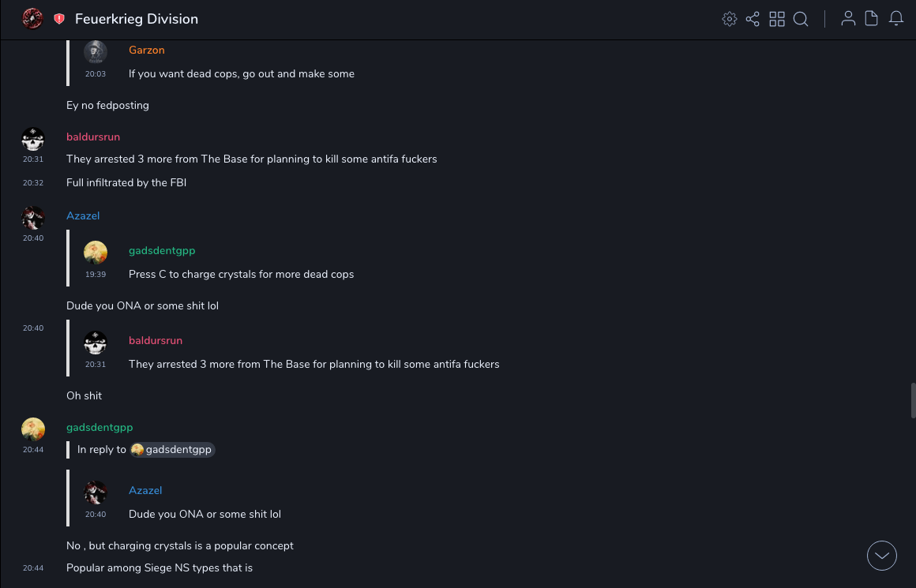Viewport: 916px width, 588px height.
Task: Jump to latest messages with down-chevron button
Action: pyautogui.click(x=882, y=556)
